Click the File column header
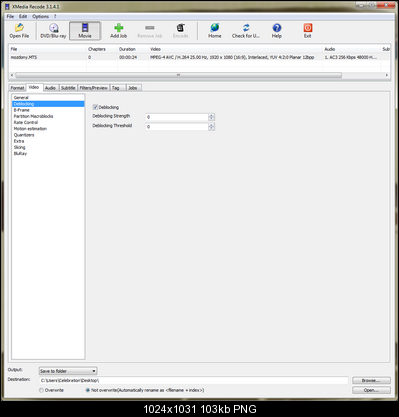The width and height of the screenshot is (399, 417). click(x=48, y=49)
